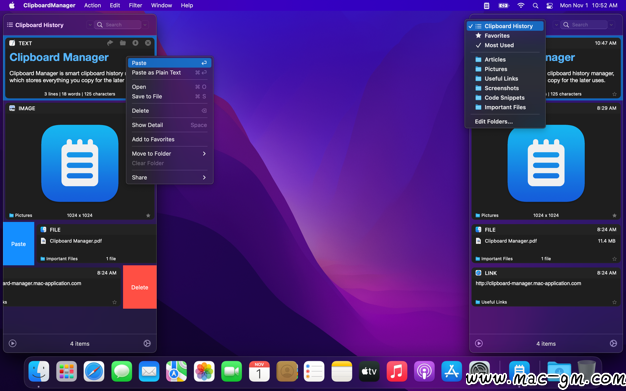Click folder icon on left TEXT card header

[123, 43]
